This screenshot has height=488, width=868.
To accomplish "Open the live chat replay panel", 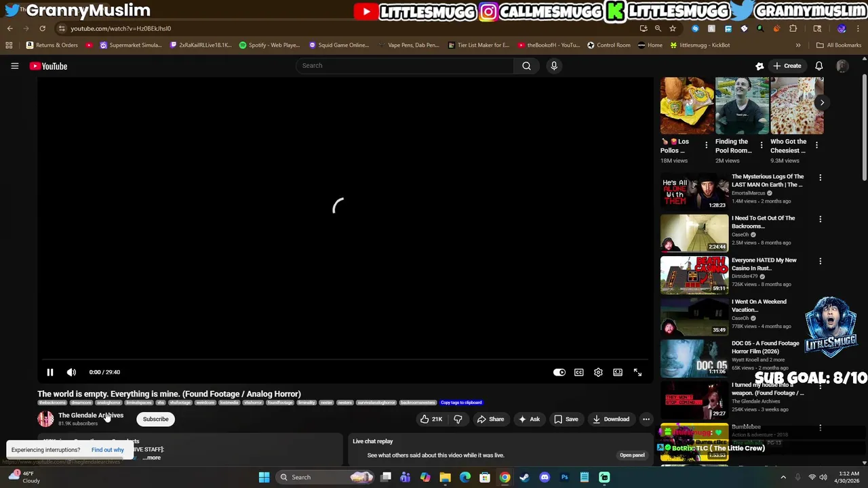I will coord(632,455).
